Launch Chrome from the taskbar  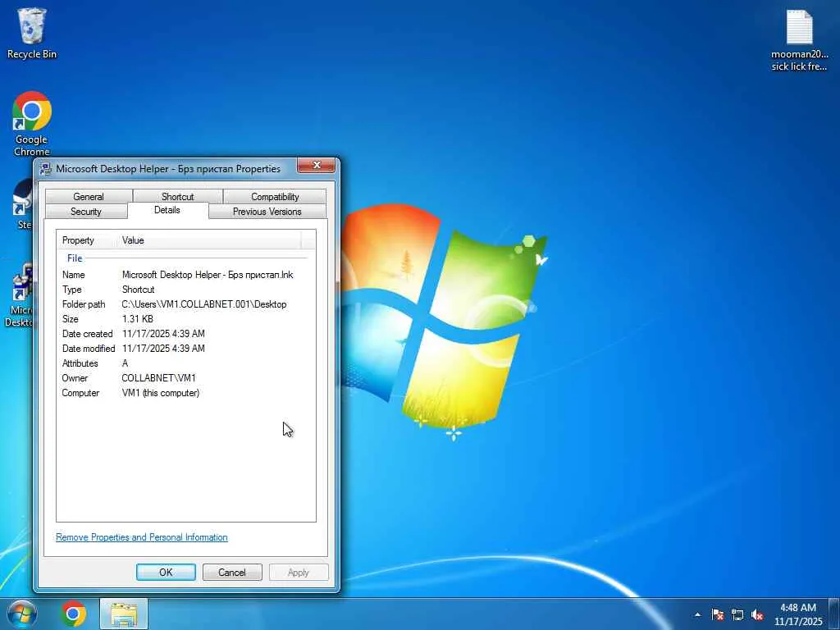click(x=73, y=614)
